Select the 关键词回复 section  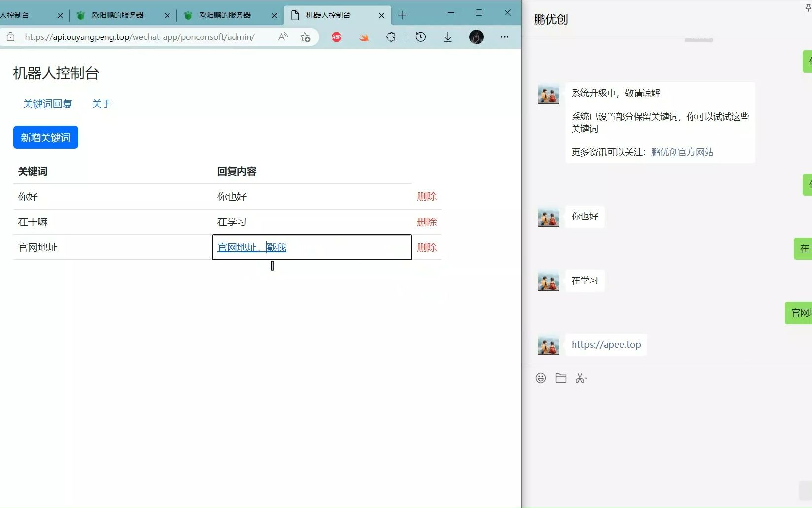(47, 104)
